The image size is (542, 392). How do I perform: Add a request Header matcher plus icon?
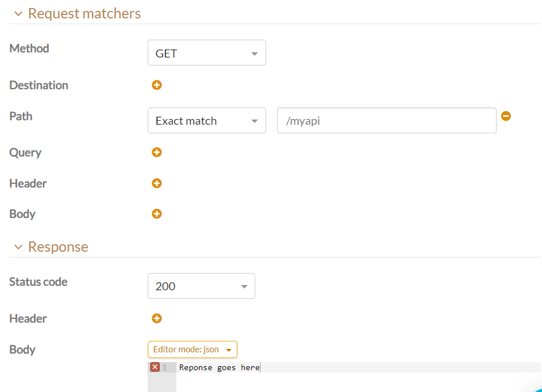point(157,183)
